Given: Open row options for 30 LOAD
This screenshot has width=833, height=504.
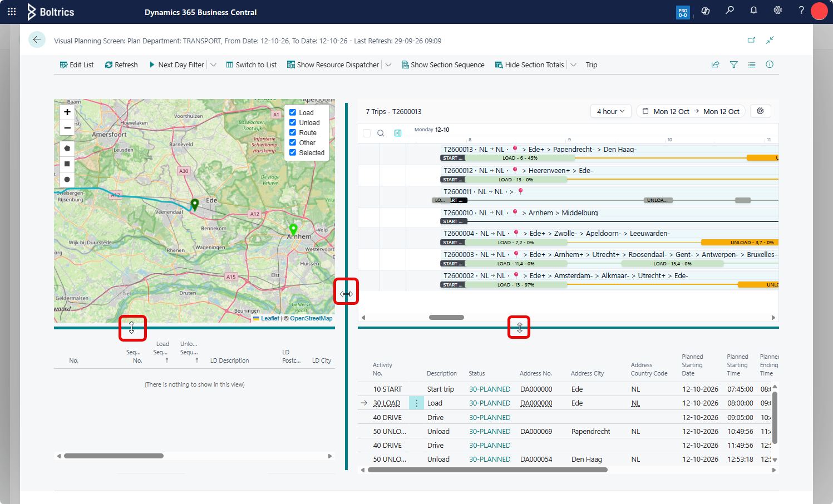Looking at the screenshot, I should [416, 403].
